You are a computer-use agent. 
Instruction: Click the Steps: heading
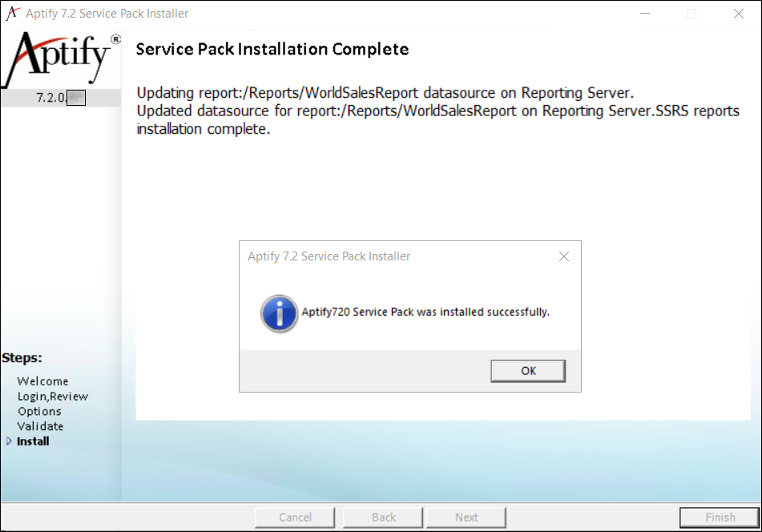point(22,358)
